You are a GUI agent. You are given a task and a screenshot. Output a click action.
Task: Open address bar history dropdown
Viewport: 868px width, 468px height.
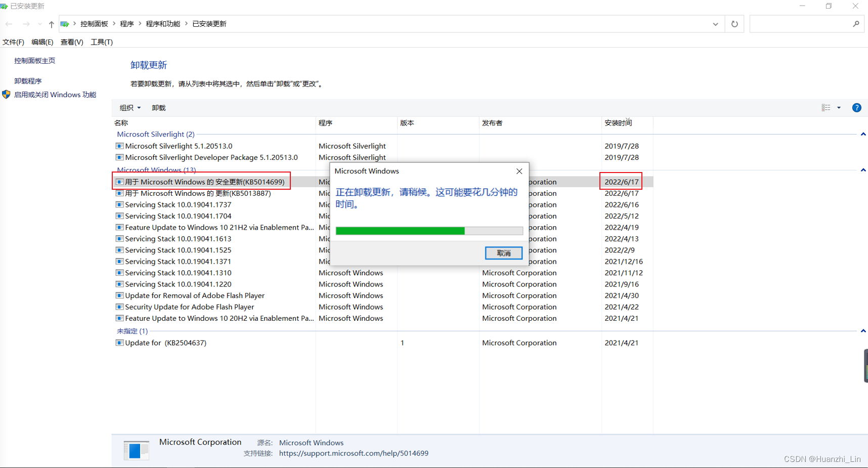(x=715, y=24)
